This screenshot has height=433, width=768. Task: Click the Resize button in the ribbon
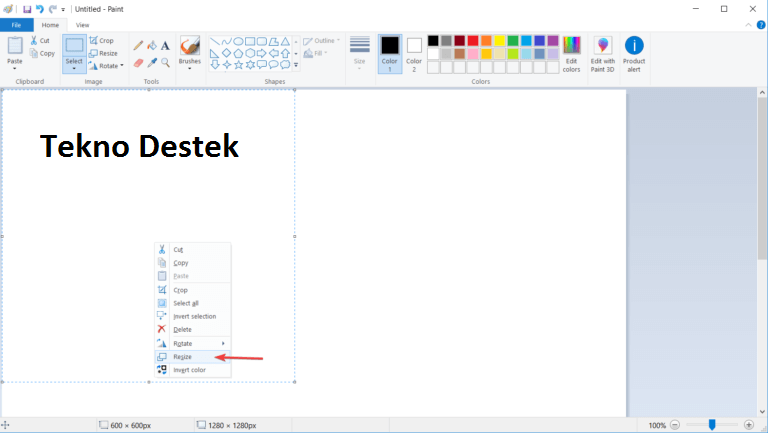(x=103, y=53)
